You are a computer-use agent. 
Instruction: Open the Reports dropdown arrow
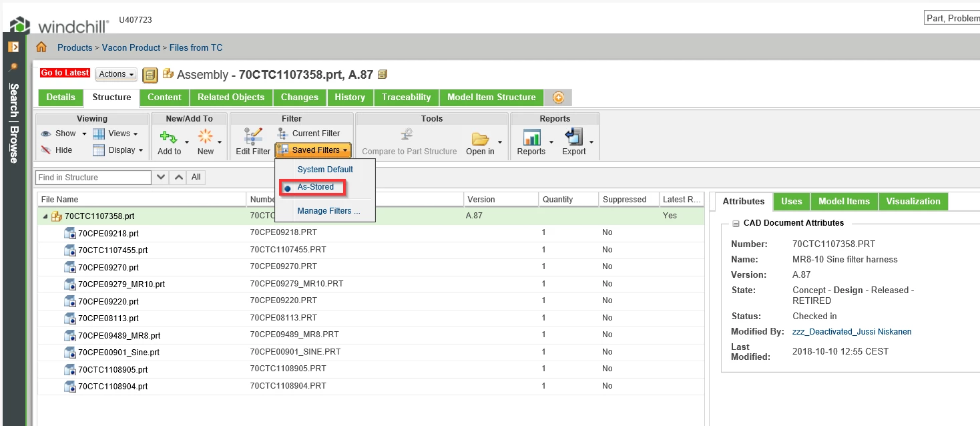click(x=551, y=142)
